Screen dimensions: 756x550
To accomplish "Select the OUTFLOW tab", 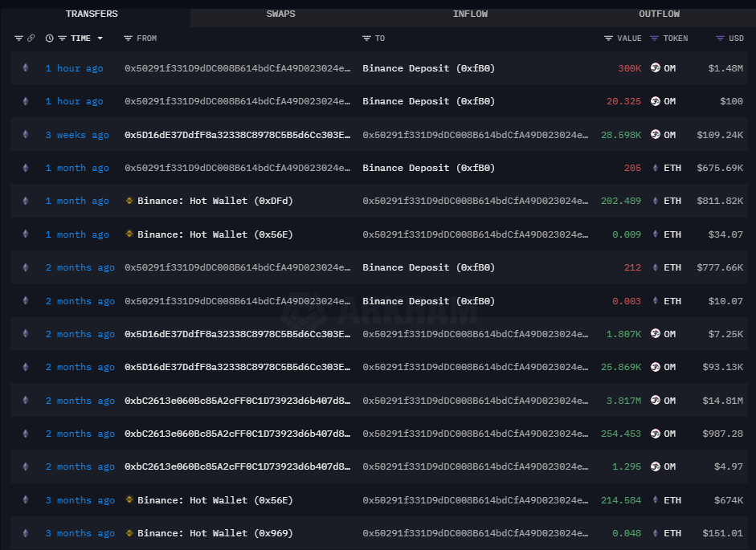I will click(x=659, y=14).
